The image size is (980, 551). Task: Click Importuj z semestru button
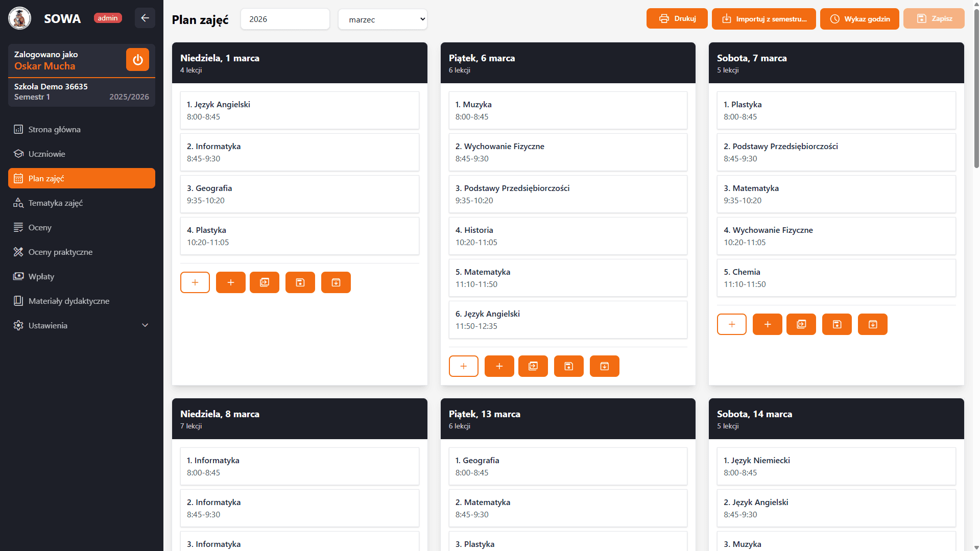763,19
